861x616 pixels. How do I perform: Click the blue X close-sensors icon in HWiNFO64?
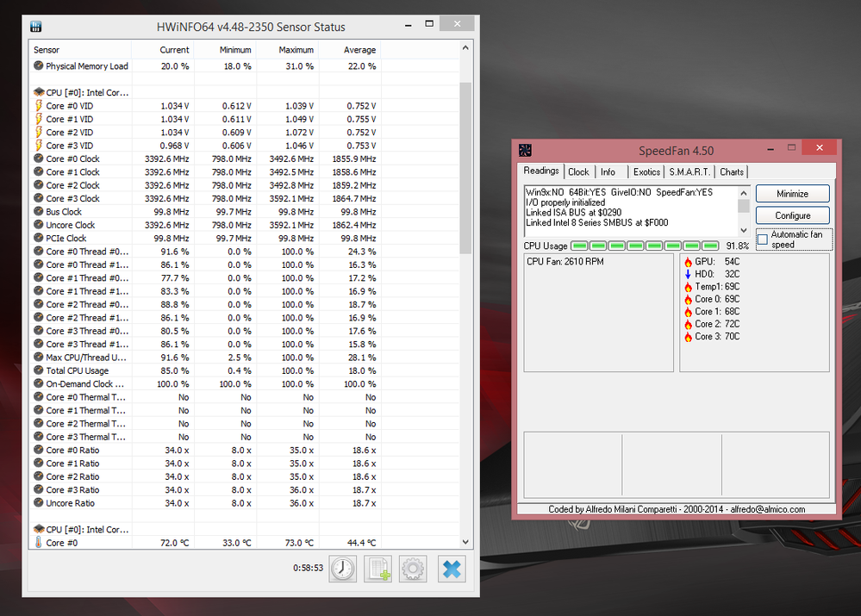452,569
